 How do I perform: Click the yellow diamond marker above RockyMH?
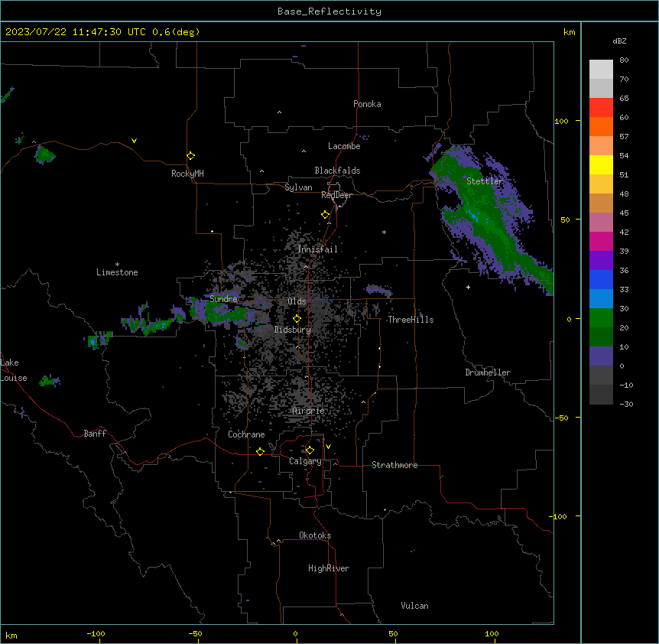point(190,156)
